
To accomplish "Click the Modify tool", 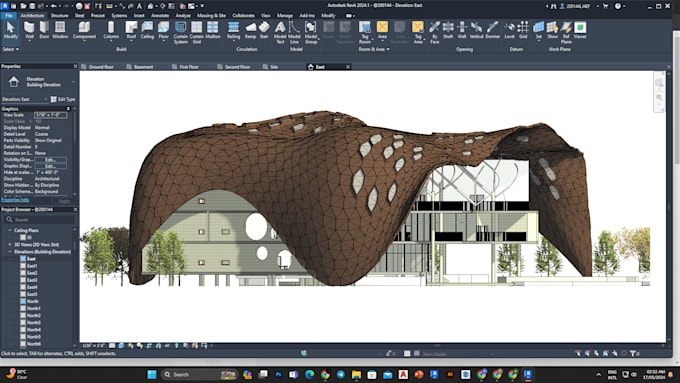I will coord(10,30).
